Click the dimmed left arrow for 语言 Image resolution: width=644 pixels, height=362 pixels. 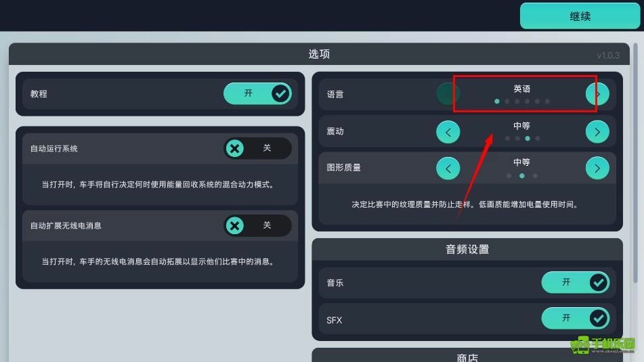click(x=447, y=94)
